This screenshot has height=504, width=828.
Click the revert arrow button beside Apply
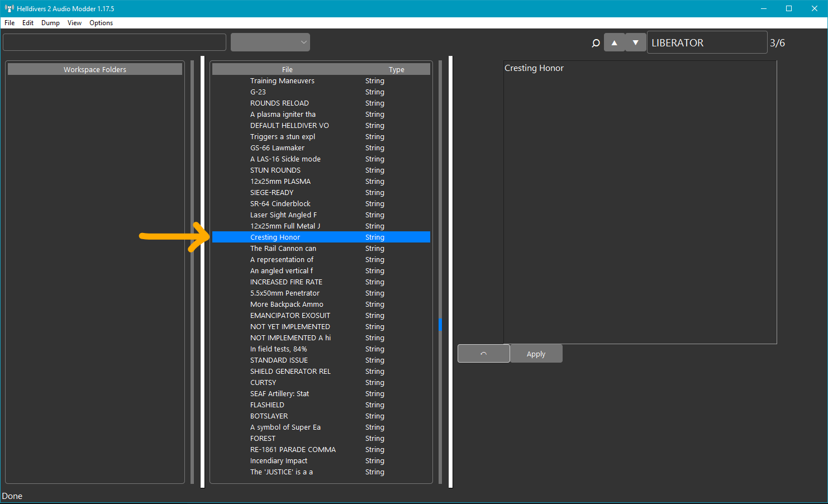[x=483, y=354]
